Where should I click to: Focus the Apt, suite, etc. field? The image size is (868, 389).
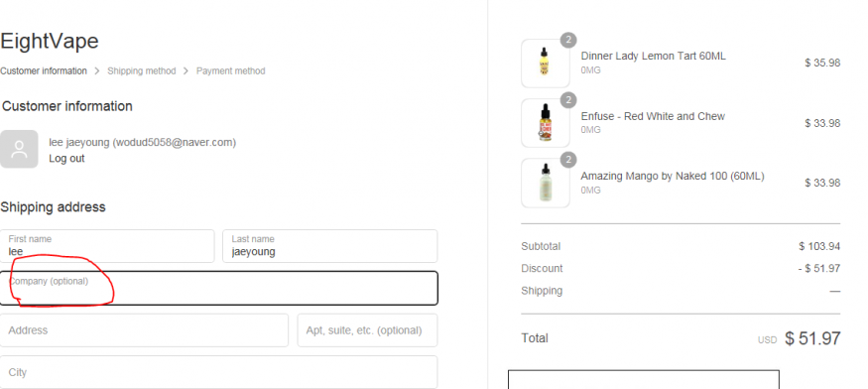(x=368, y=330)
